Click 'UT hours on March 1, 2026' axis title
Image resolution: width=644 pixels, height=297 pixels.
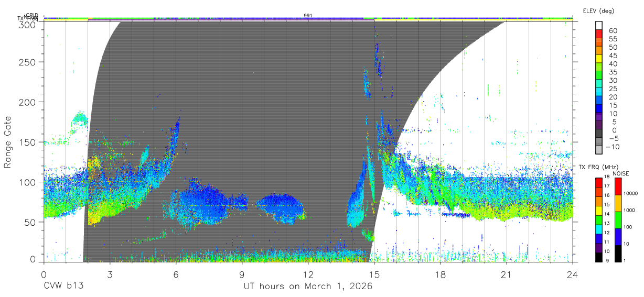point(308,287)
